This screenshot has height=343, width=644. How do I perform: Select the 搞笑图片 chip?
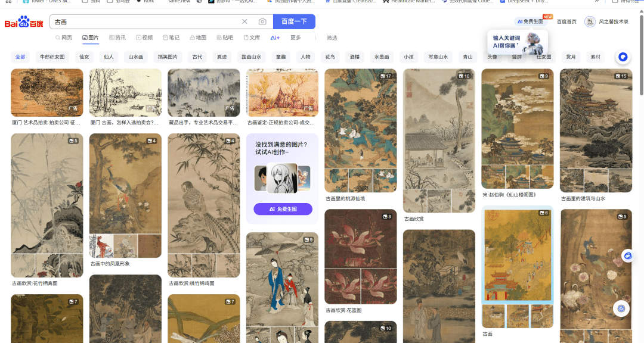tap(168, 57)
